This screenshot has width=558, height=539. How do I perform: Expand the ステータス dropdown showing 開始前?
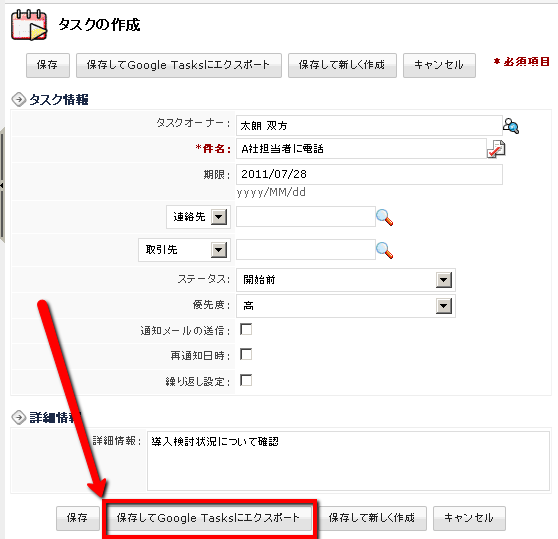tap(346, 280)
